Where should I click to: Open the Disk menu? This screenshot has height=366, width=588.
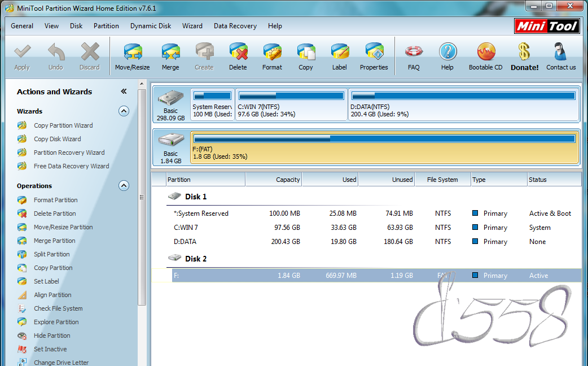[76, 26]
